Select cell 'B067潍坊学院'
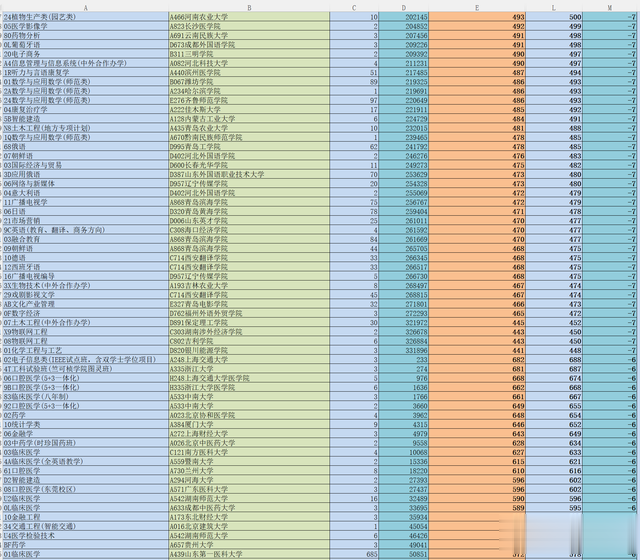The image size is (640, 560). pyautogui.click(x=249, y=82)
